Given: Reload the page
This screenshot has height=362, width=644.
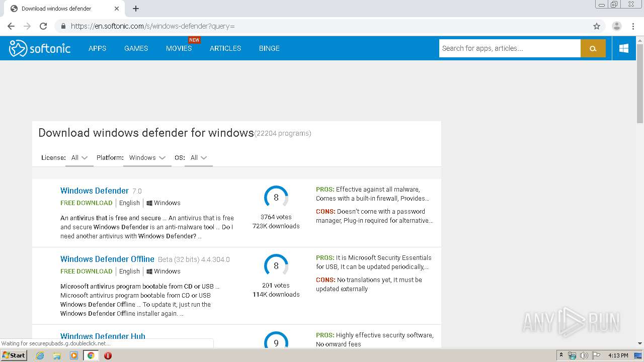Looking at the screenshot, I should (x=43, y=26).
